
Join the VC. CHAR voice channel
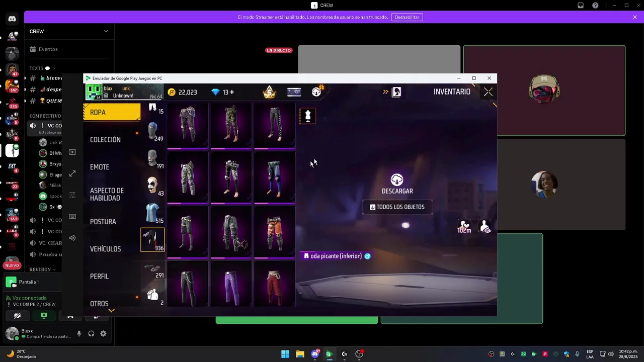(46, 243)
